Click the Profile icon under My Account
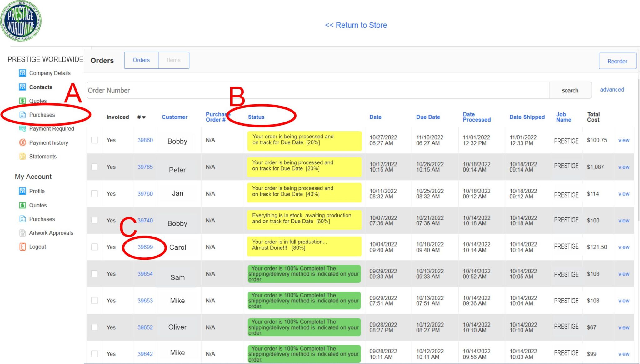 22,191
